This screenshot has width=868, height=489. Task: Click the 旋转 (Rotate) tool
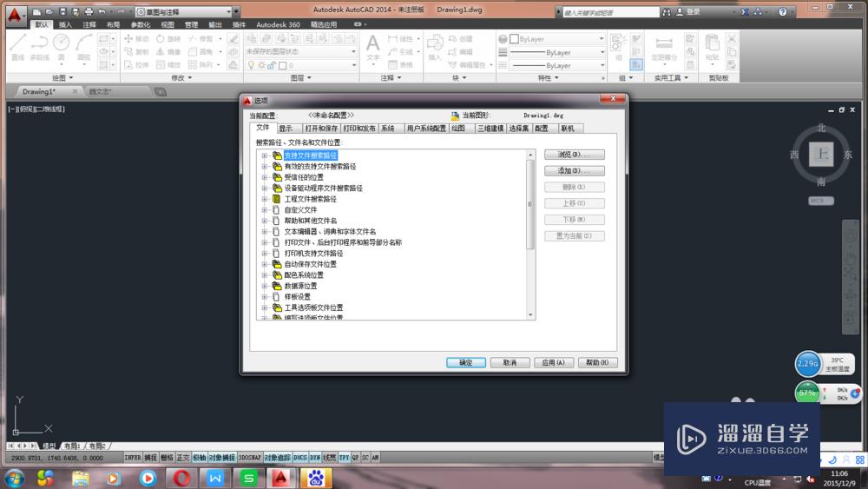click(x=168, y=39)
